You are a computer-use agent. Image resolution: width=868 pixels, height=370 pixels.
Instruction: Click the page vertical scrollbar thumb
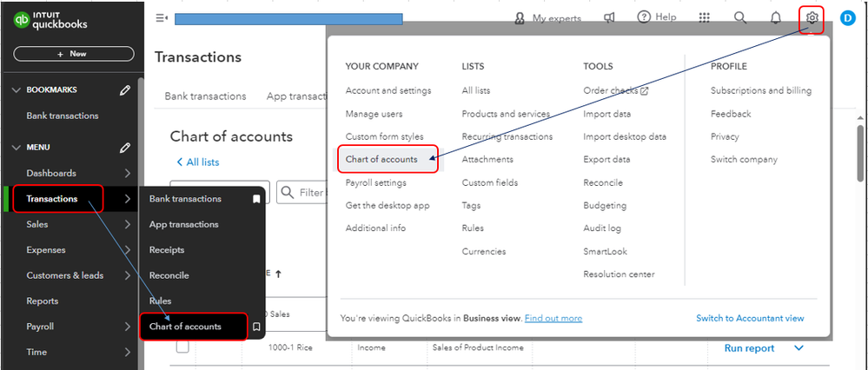[x=861, y=151]
